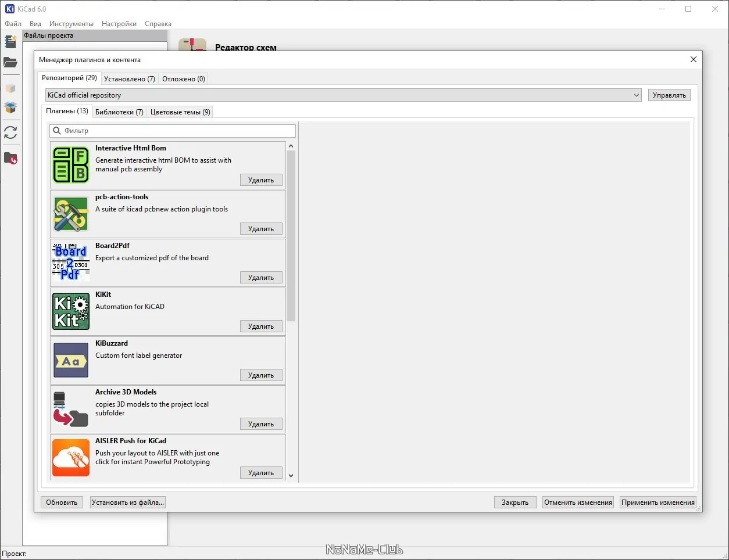Open the Вид menu

(x=35, y=24)
